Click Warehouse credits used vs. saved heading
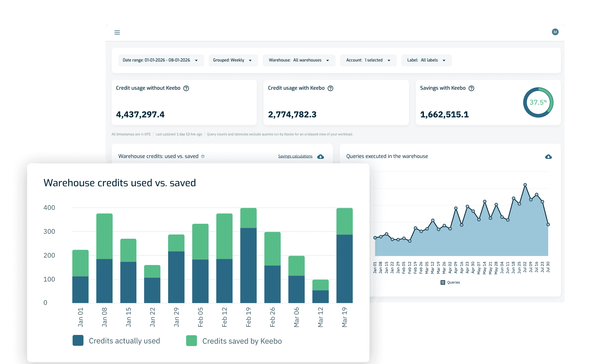 119,183
